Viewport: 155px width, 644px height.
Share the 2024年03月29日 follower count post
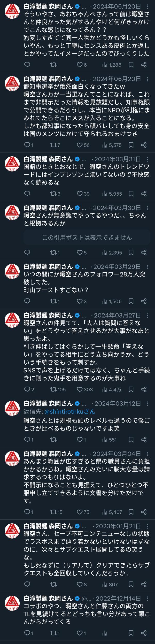[x=144, y=301]
